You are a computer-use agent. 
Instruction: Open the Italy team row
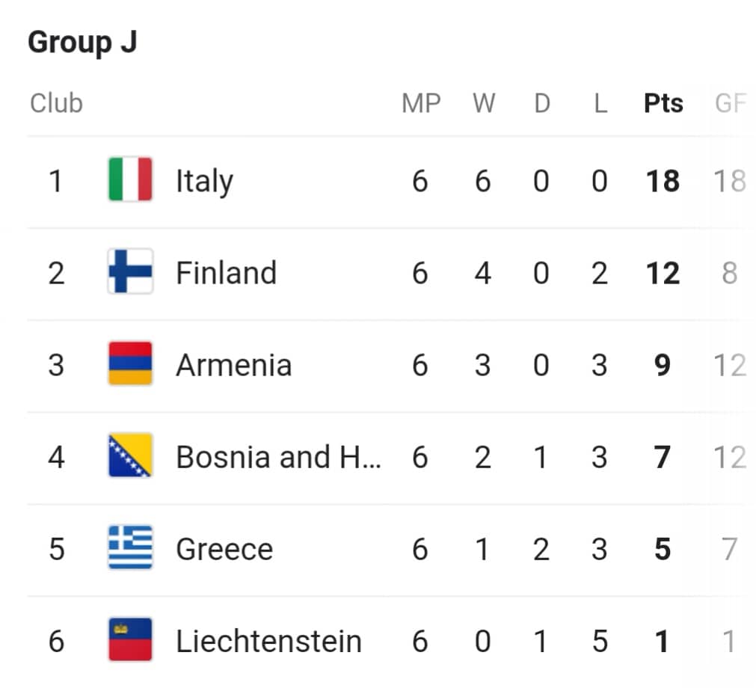(x=387, y=182)
